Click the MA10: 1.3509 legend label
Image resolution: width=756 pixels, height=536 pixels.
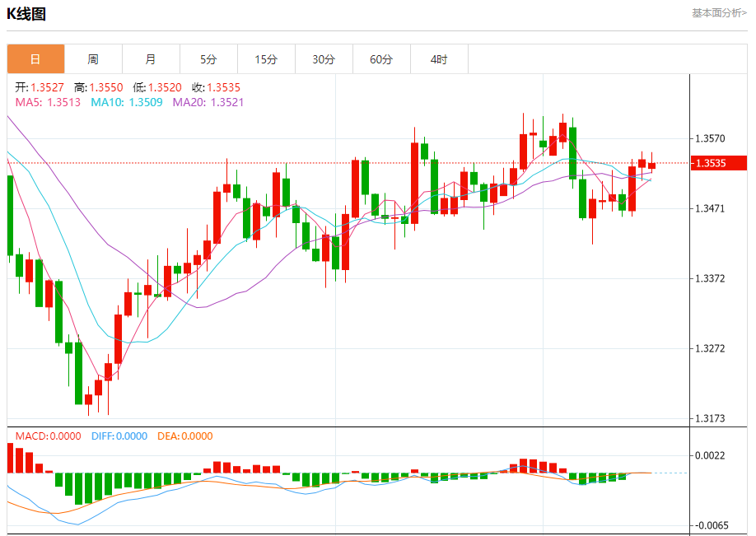pos(127,102)
